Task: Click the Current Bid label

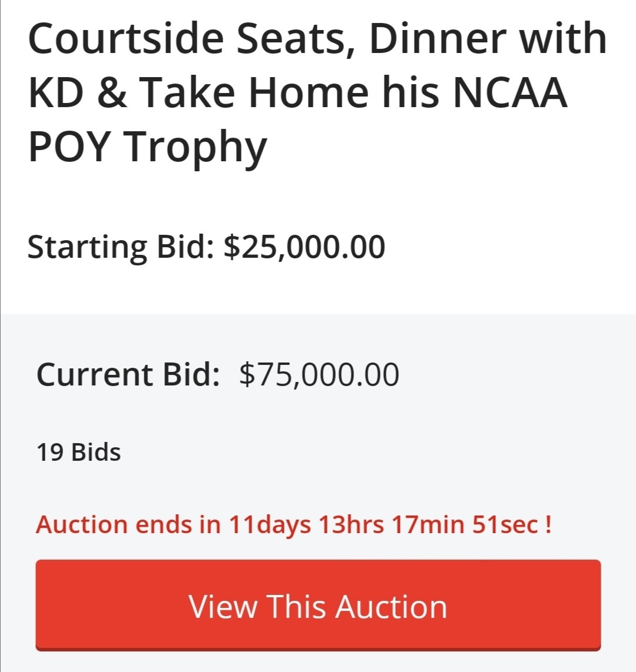Action: point(128,375)
